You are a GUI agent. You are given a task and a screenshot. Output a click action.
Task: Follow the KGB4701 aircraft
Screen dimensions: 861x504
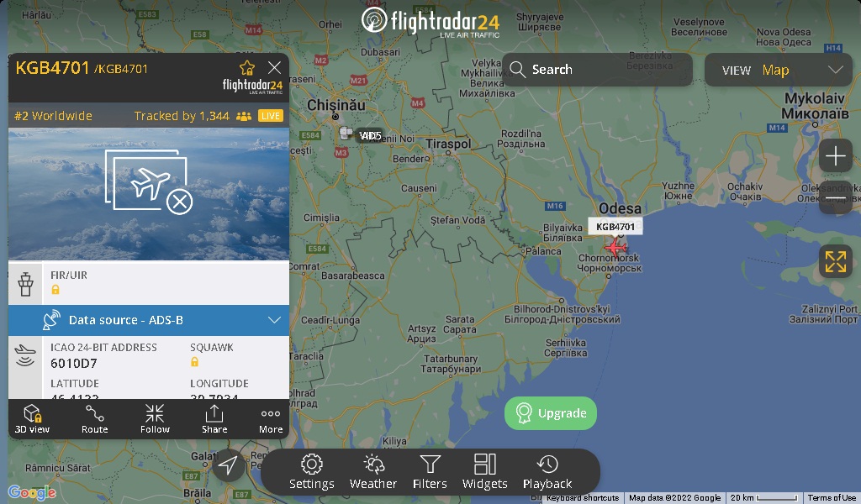coord(155,419)
